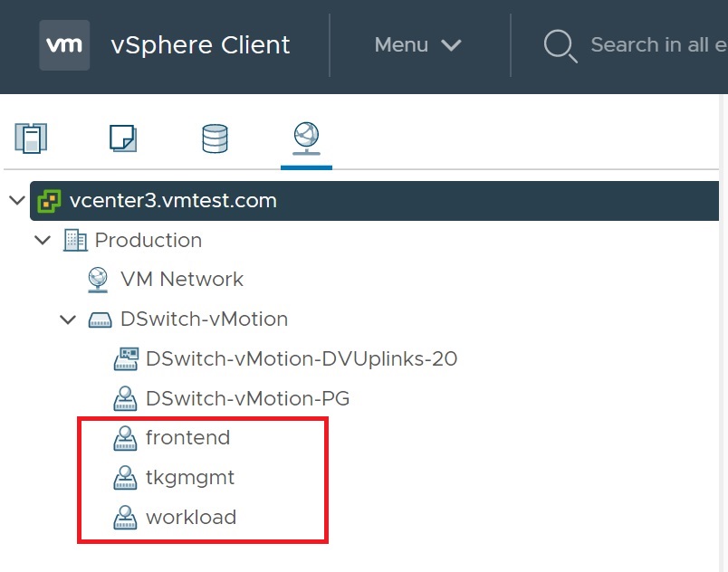Collapse the DSwitch-vMotion switch node

(67, 319)
